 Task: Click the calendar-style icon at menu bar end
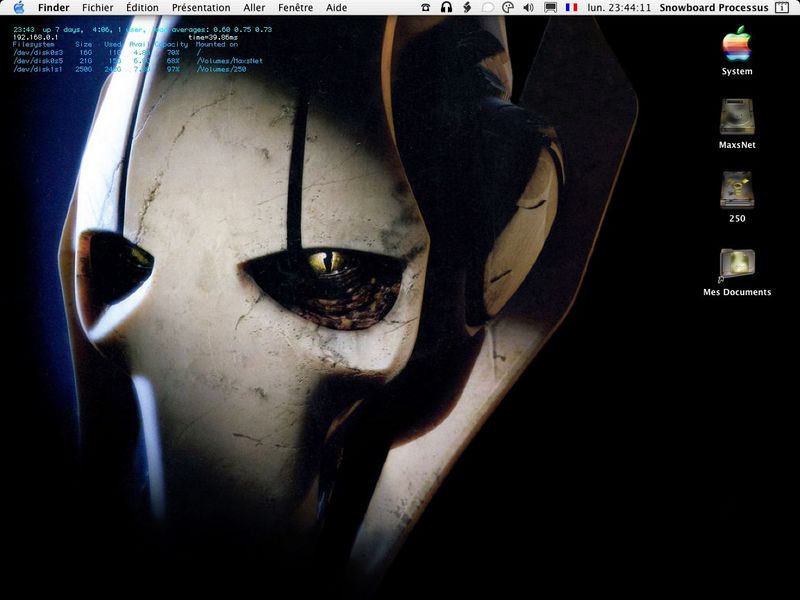pos(781,8)
